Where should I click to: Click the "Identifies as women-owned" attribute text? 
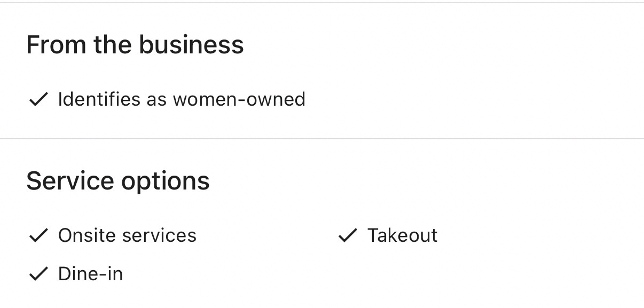[x=182, y=99]
